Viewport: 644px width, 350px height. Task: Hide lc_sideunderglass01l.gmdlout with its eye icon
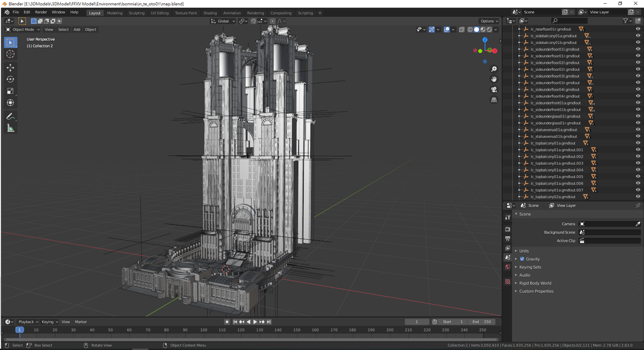coord(638,116)
